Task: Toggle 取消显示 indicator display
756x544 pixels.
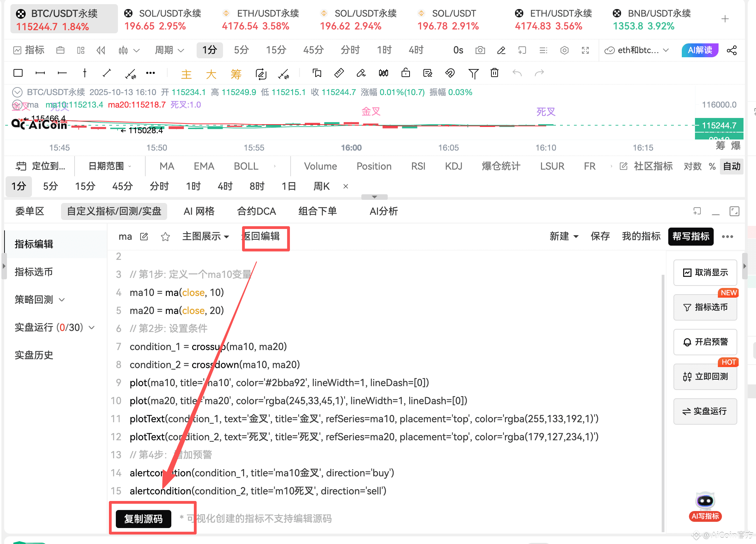Action: (x=705, y=273)
